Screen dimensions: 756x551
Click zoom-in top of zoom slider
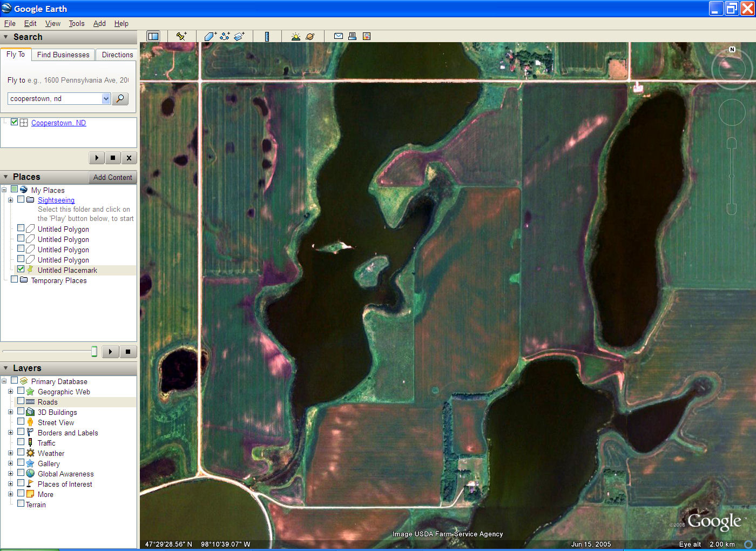pos(732,143)
